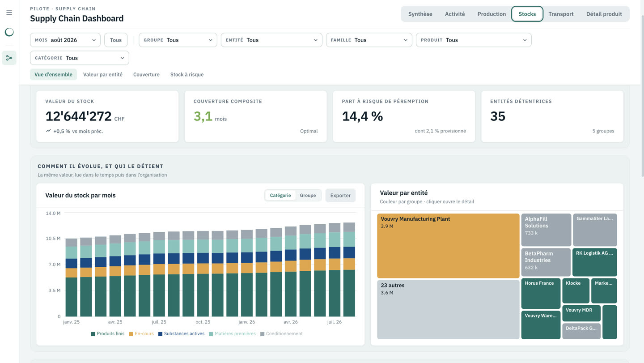Click the janv. 25 stacked bar
The image size is (644, 363).
pyautogui.click(x=72, y=278)
